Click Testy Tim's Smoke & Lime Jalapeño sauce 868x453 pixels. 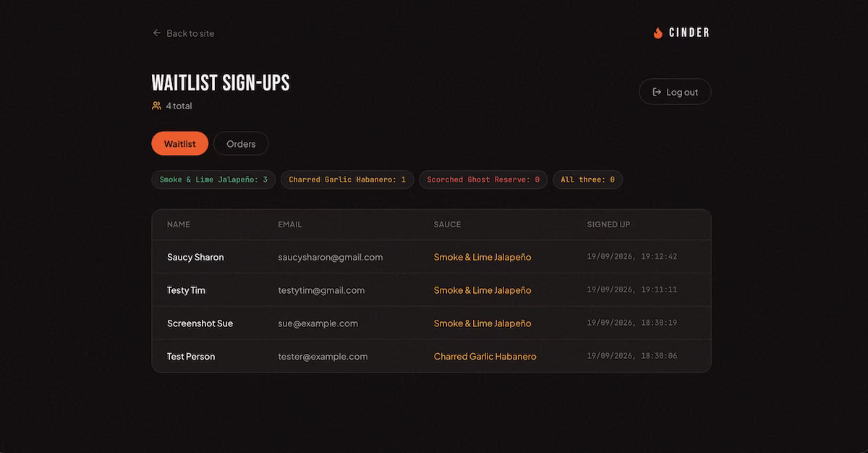tap(482, 290)
